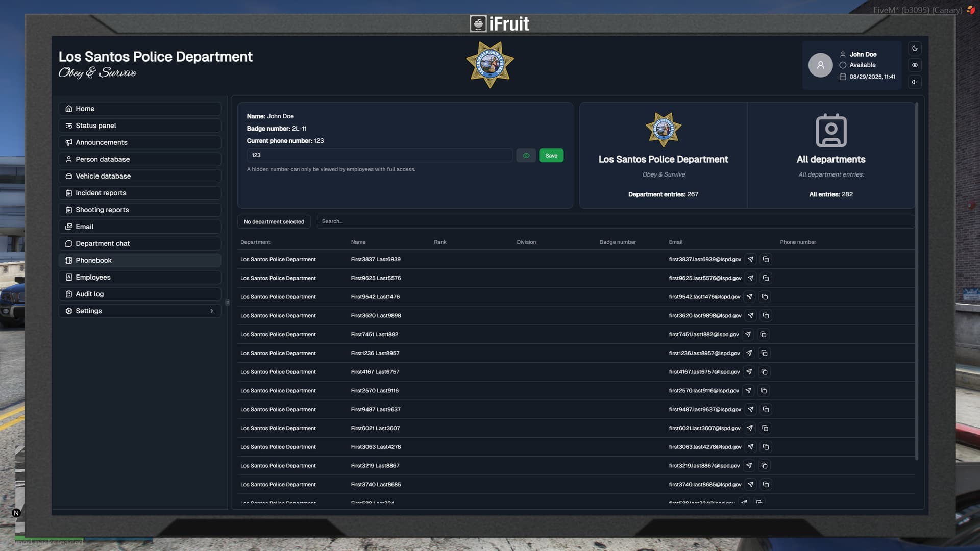Send email to First3620 Last9898

coord(750,316)
